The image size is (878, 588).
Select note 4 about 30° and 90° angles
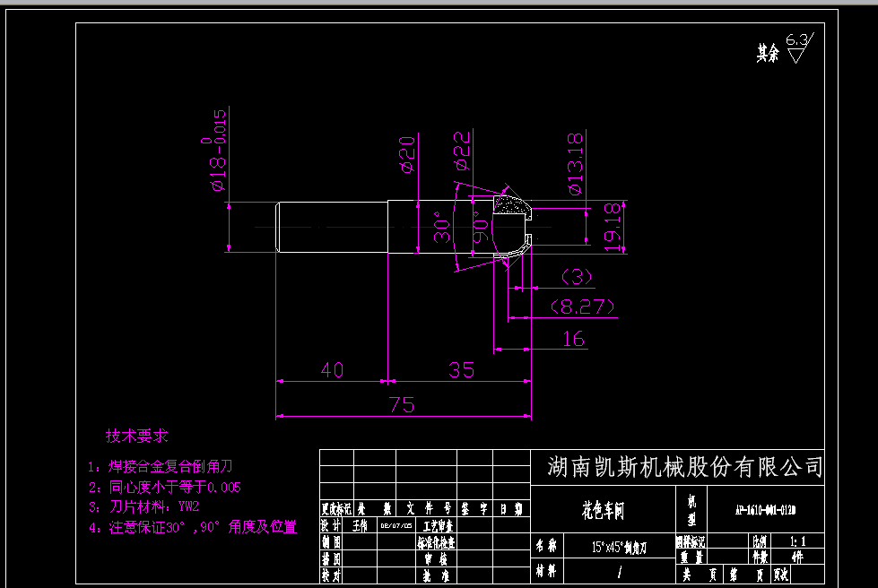click(x=193, y=527)
